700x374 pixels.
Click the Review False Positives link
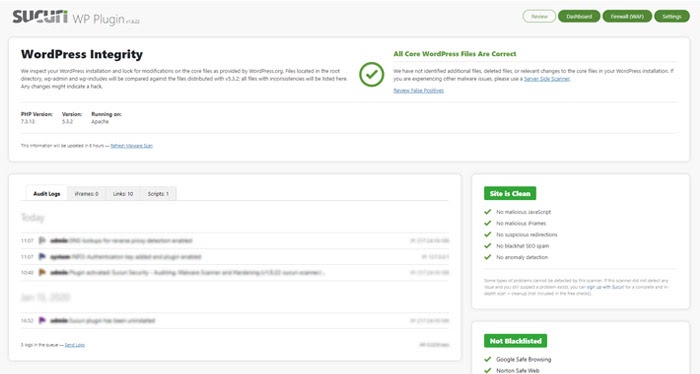point(418,91)
